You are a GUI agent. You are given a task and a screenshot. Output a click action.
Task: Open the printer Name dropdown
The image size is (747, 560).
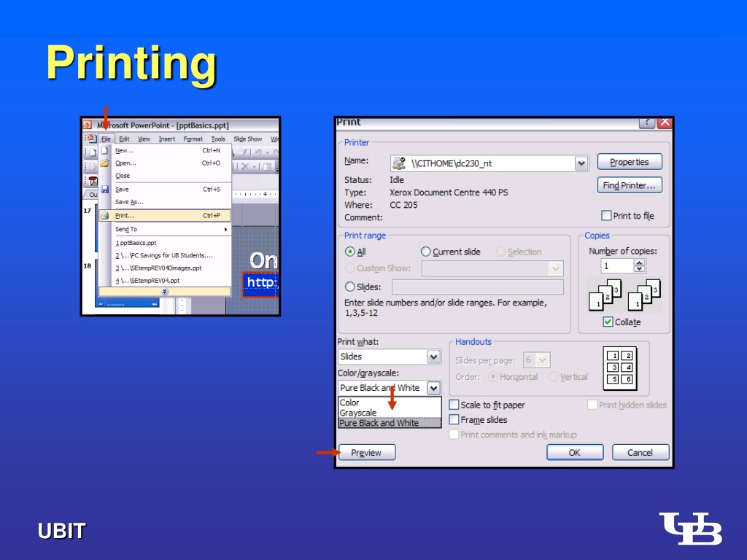pyautogui.click(x=581, y=164)
